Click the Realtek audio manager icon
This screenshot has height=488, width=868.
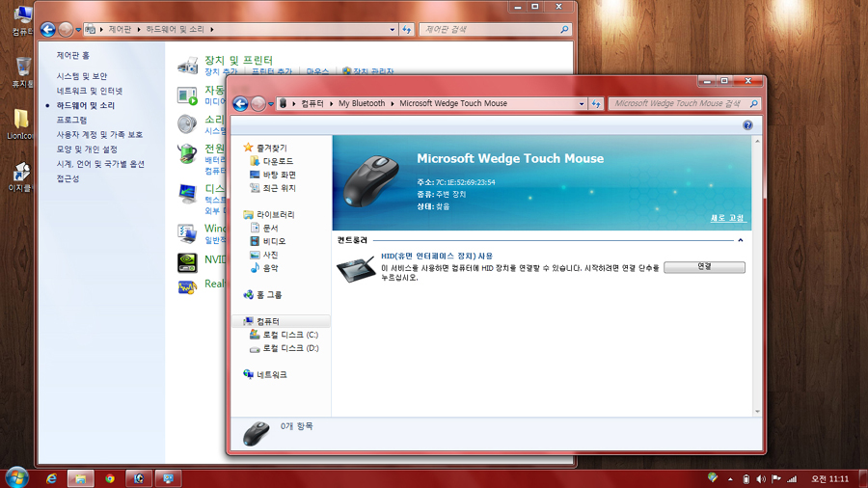point(187,286)
